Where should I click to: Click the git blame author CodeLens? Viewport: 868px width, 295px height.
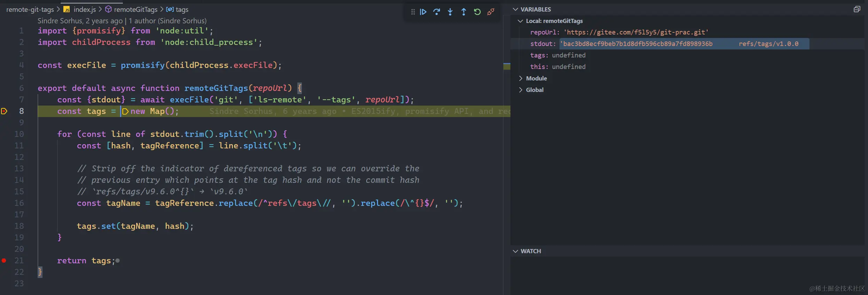click(122, 21)
